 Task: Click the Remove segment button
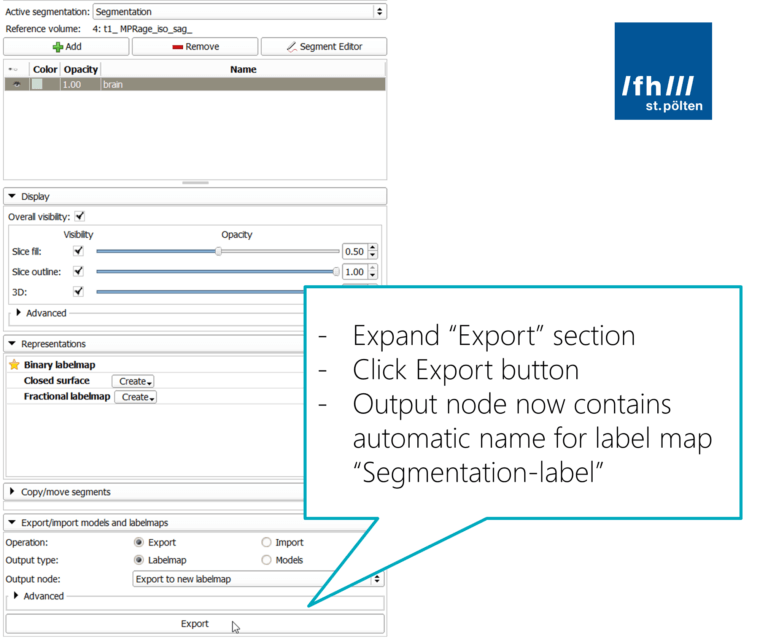(195, 47)
